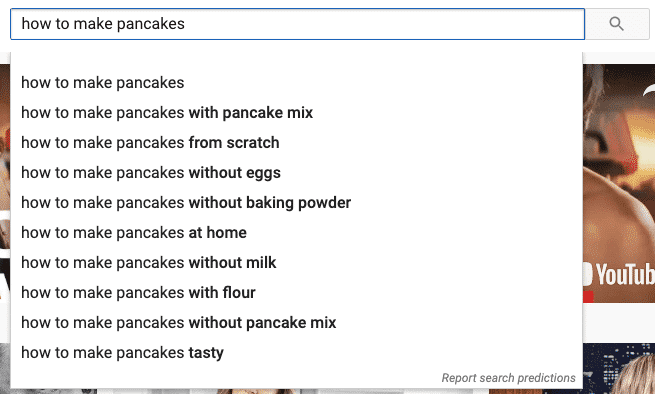This screenshot has height=394, width=655.
Task: Click the red bar under YouTube banner
Action: click(x=588, y=297)
